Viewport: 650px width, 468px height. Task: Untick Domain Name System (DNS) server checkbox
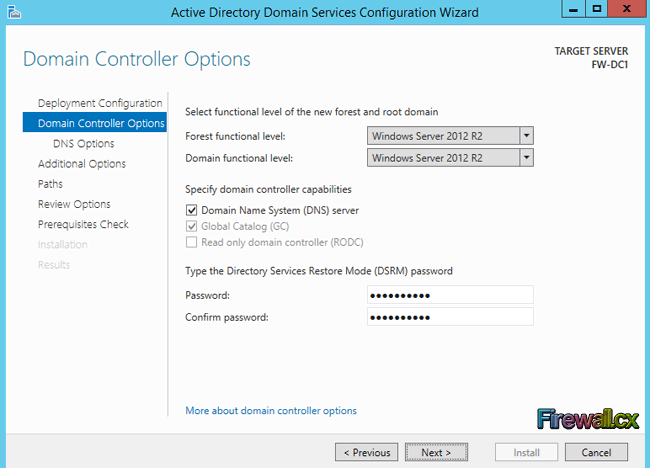click(191, 210)
